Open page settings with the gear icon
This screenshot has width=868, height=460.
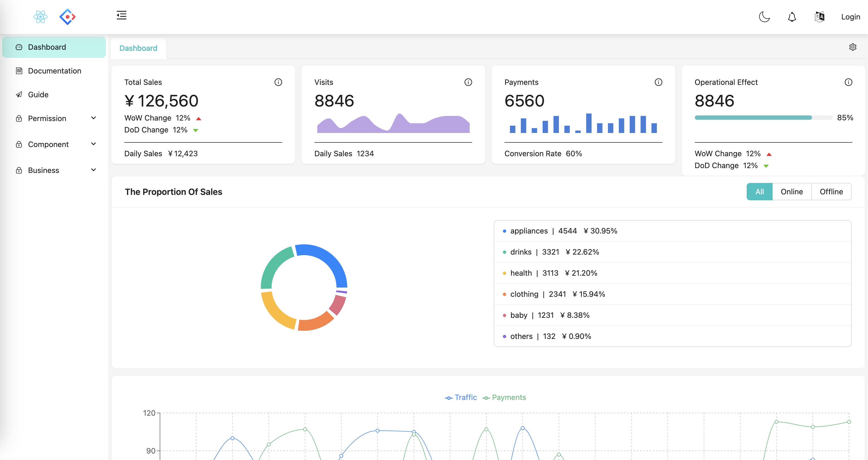pos(853,47)
